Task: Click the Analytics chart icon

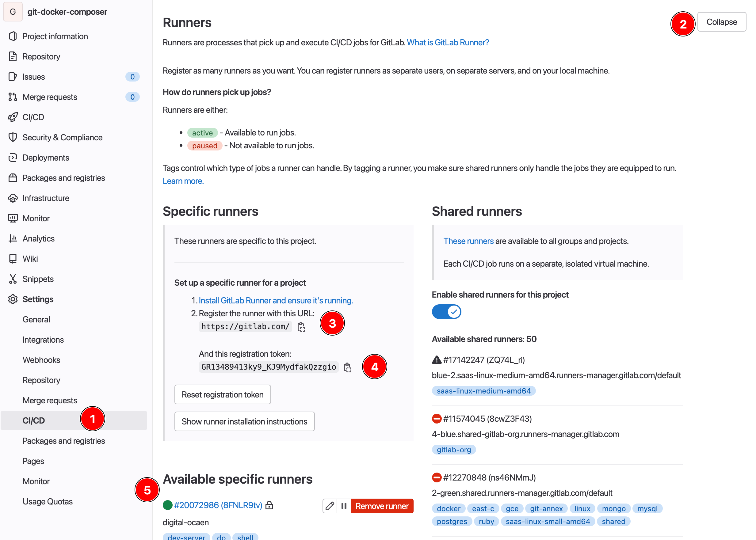Action: coord(13,238)
